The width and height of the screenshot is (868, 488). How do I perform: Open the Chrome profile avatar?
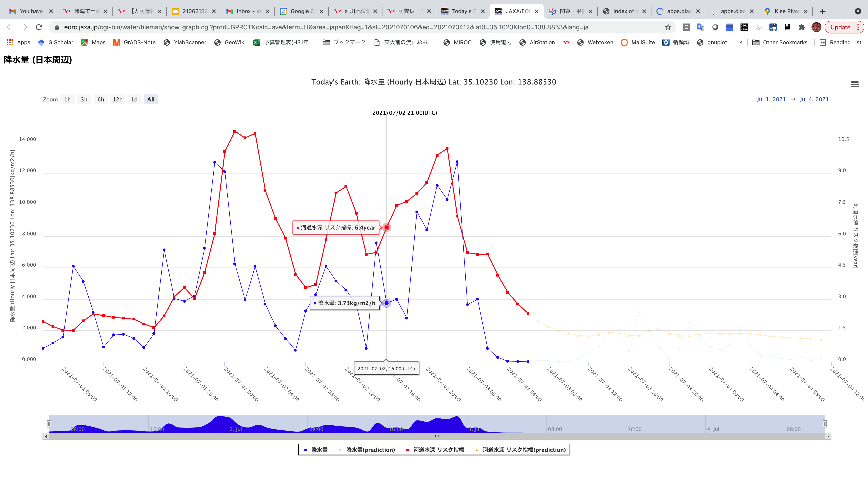click(x=816, y=27)
